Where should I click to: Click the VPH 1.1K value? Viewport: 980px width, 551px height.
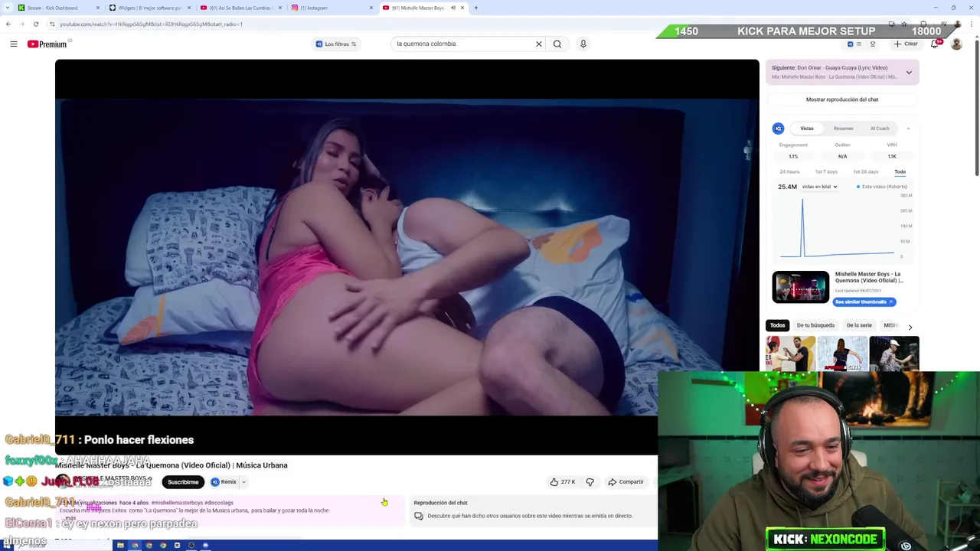(x=892, y=156)
